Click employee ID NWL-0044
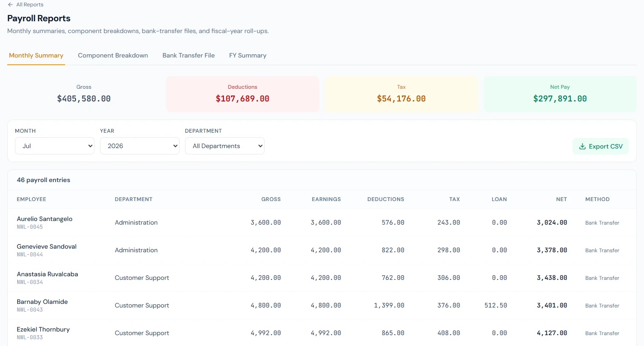The width and height of the screenshot is (644, 346). point(30,255)
